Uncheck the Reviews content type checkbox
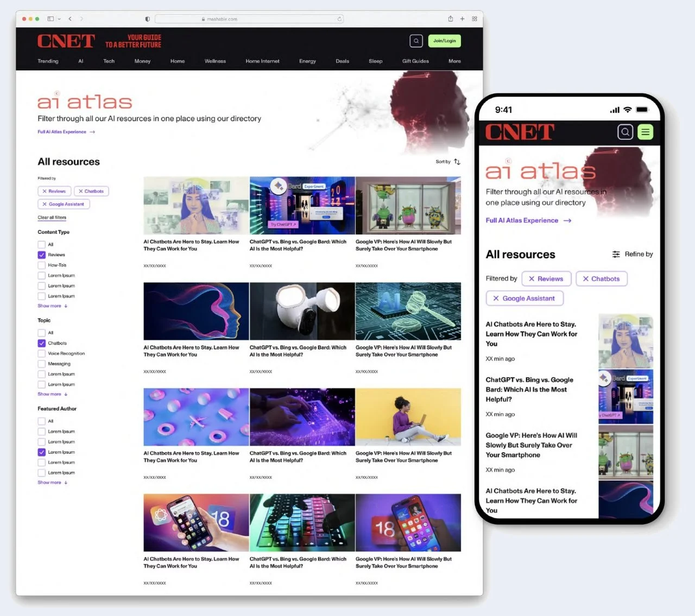Screen dimensions: 695x616 41,255
